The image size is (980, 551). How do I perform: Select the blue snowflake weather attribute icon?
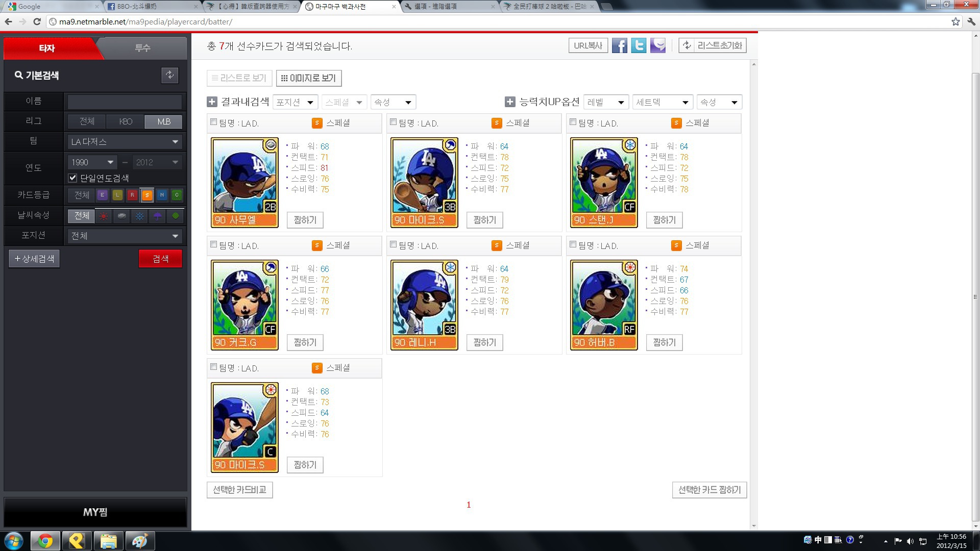(139, 216)
